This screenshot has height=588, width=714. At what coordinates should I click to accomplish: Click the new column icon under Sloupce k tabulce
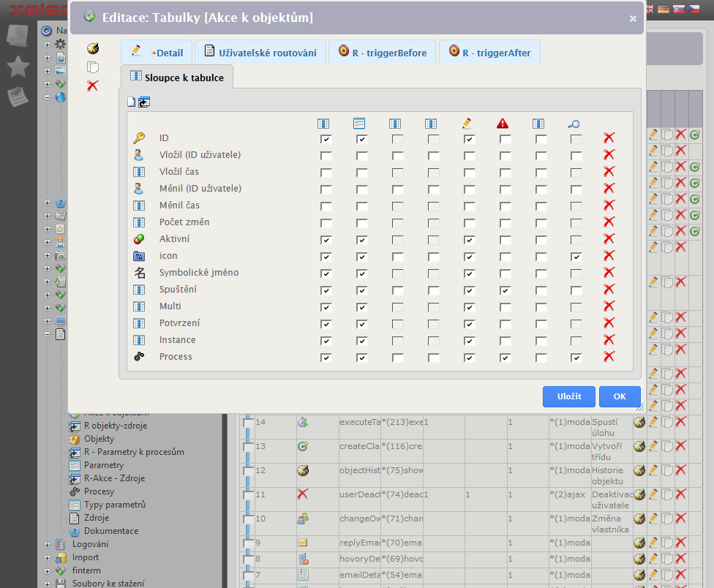click(x=132, y=102)
